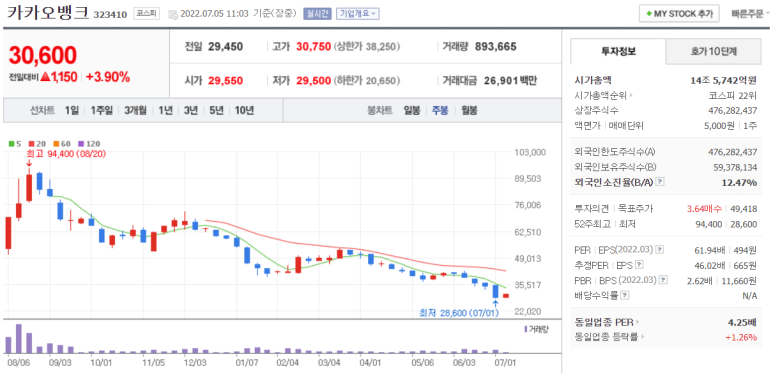
Task: Click the 저가 29,500 value
Action: (x=314, y=80)
